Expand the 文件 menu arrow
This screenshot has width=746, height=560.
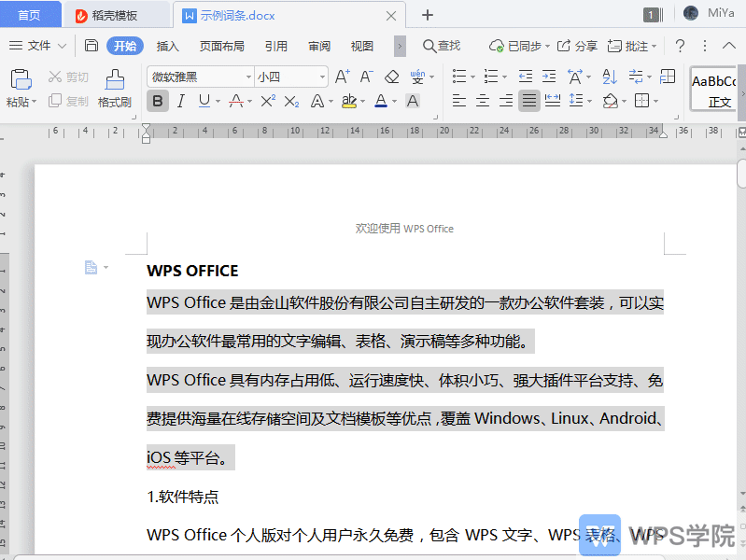click(x=62, y=46)
